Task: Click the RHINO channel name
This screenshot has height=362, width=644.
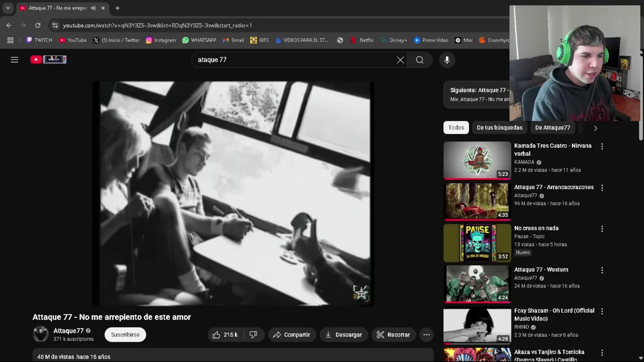Action: pyautogui.click(x=521, y=327)
